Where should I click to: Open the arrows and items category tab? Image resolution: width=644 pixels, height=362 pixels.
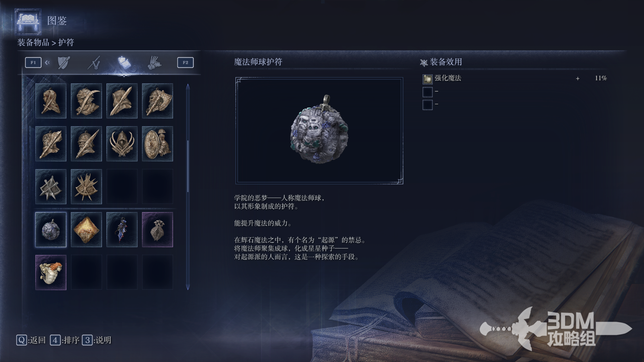pyautogui.click(x=154, y=63)
